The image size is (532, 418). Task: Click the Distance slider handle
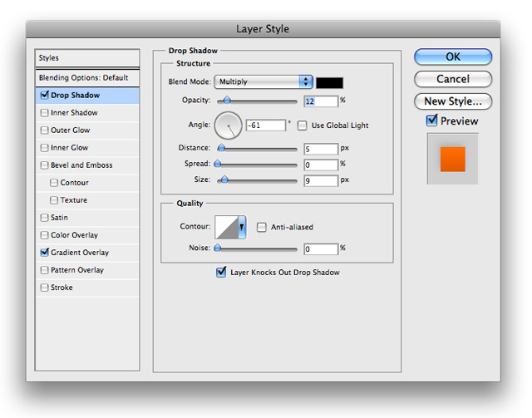click(221, 148)
